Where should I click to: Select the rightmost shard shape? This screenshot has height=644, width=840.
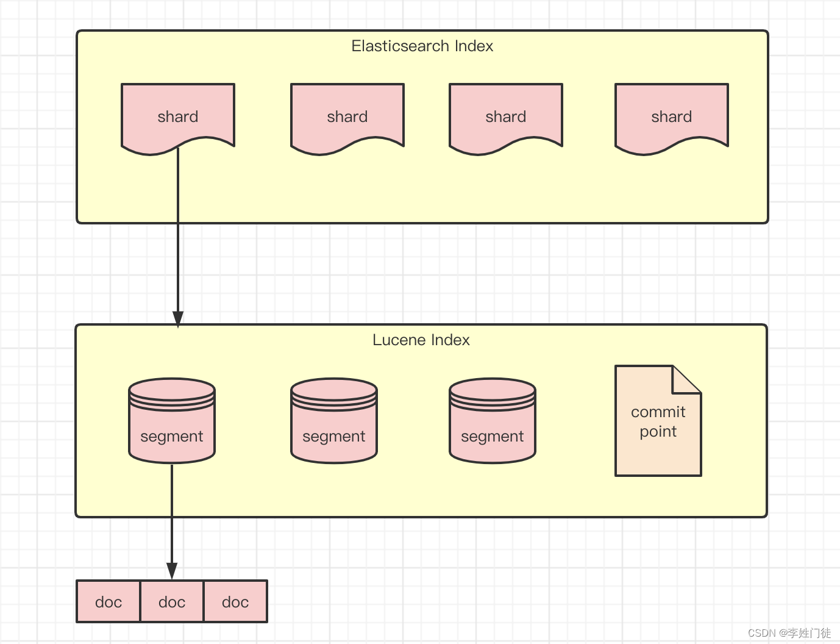pyautogui.click(x=672, y=119)
